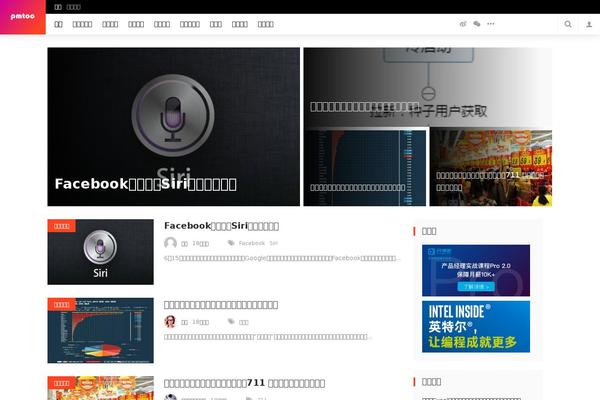Screen dimensions: 600x400
Task: Open the Facebook Siri article title link
Action: [x=221, y=226]
